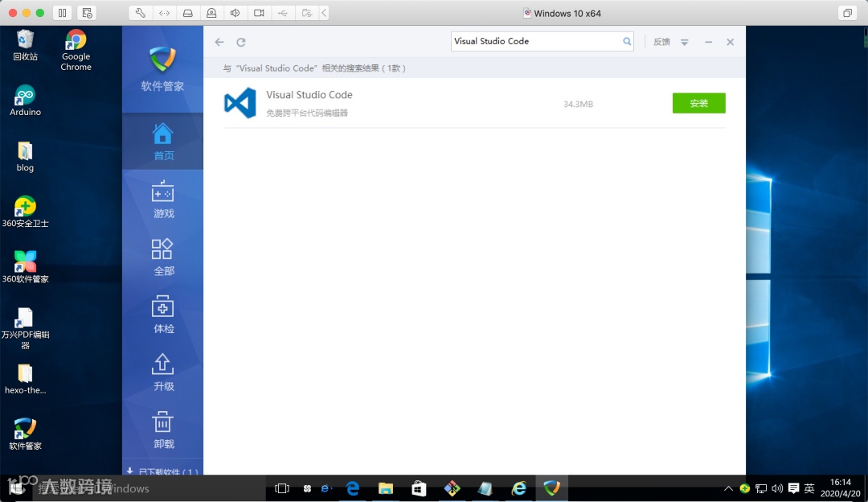The width and height of the screenshot is (868, 502).
Task: Open the 回收站 recycle bin desktop icon
Action: point(25,45)
